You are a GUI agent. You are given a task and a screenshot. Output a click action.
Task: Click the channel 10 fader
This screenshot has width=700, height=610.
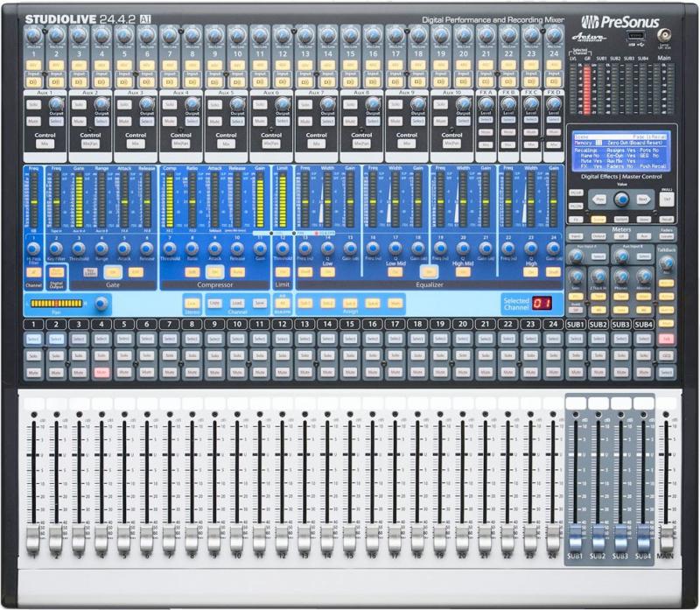237,539
